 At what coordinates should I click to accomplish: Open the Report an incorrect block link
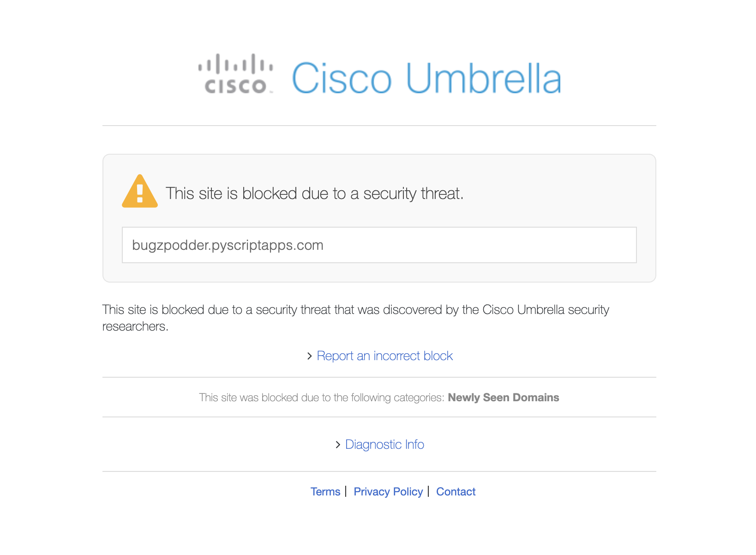(x=384, y=356)
